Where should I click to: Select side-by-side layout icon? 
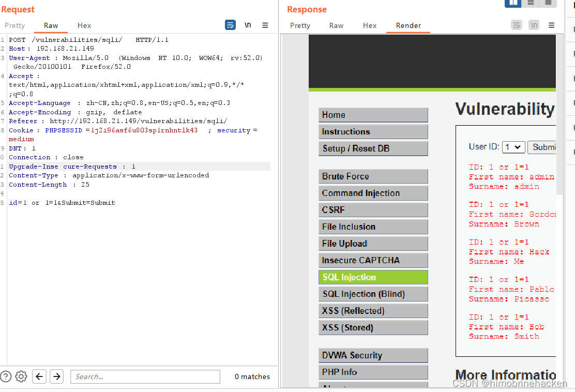[513, 3]
